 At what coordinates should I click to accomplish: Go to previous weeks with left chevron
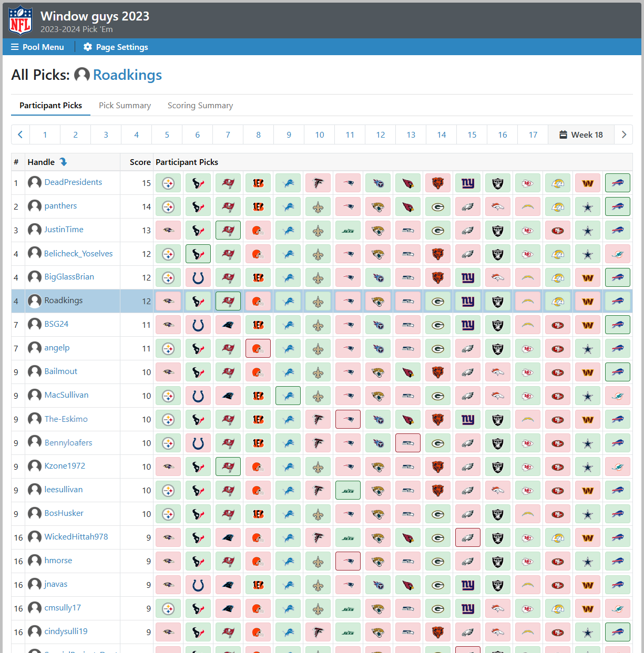pos(21,134)
